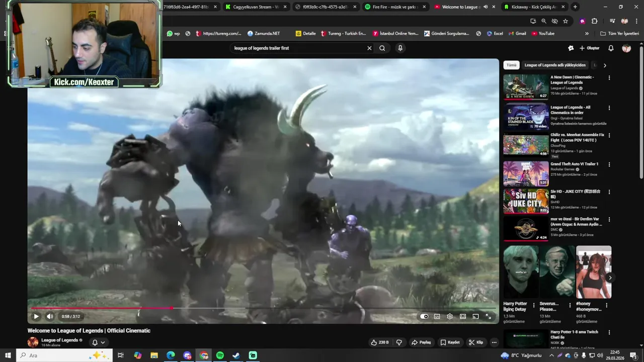Click the Oluştur create button
This screenshot has height=362, width=644.
[x=590, y=48]
